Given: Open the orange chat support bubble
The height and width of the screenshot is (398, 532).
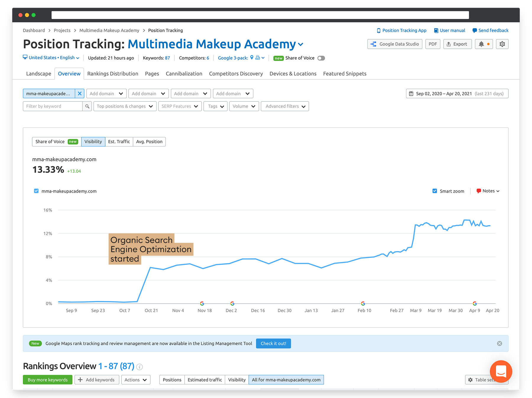Looking at the screenshot, I should (x=501, y=371).
